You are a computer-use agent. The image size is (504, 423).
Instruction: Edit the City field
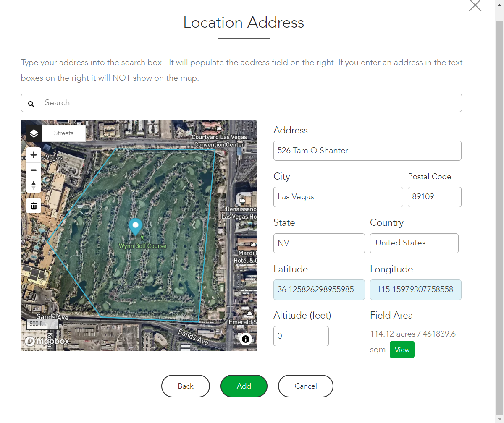[338, 197]
